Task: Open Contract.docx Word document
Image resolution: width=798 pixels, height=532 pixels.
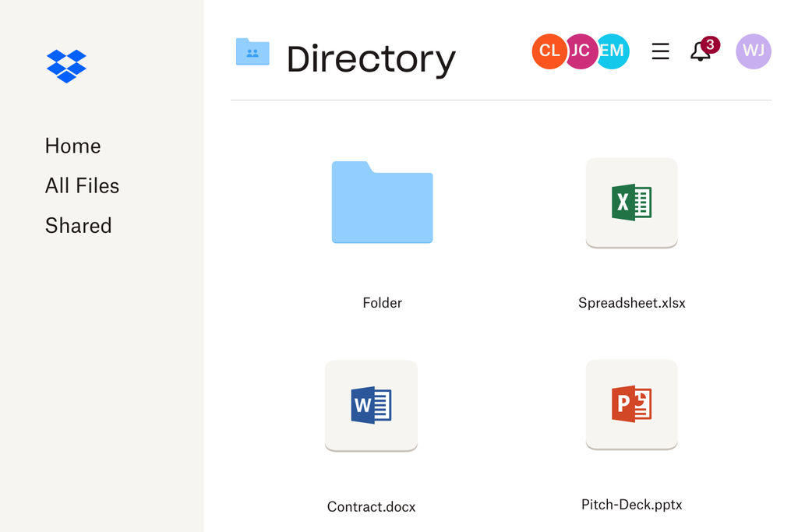Action: coord(371,404)
